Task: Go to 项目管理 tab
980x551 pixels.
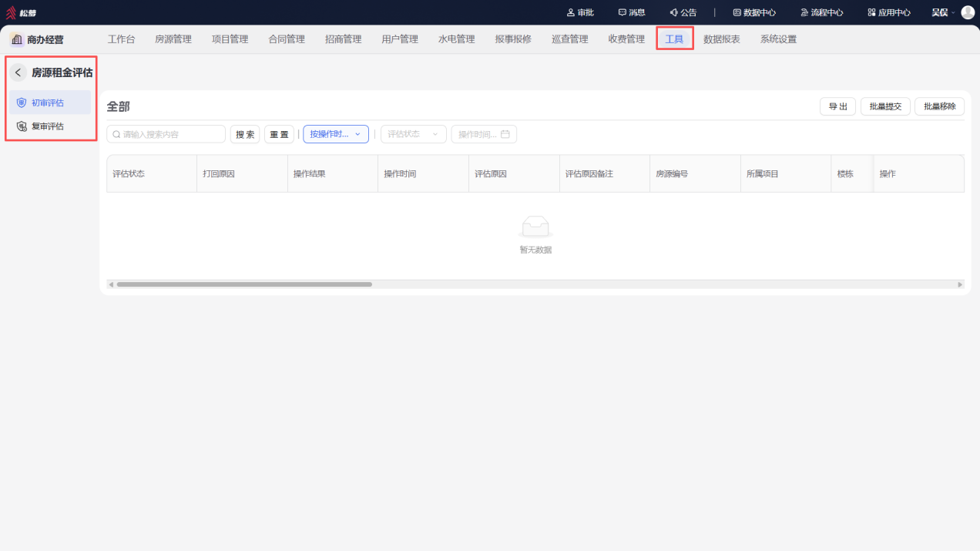Action: point(230,39)
